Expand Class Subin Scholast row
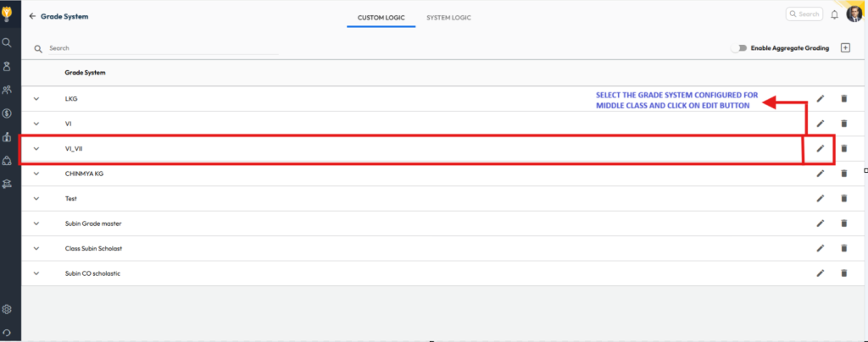 [x=36, y=248]
